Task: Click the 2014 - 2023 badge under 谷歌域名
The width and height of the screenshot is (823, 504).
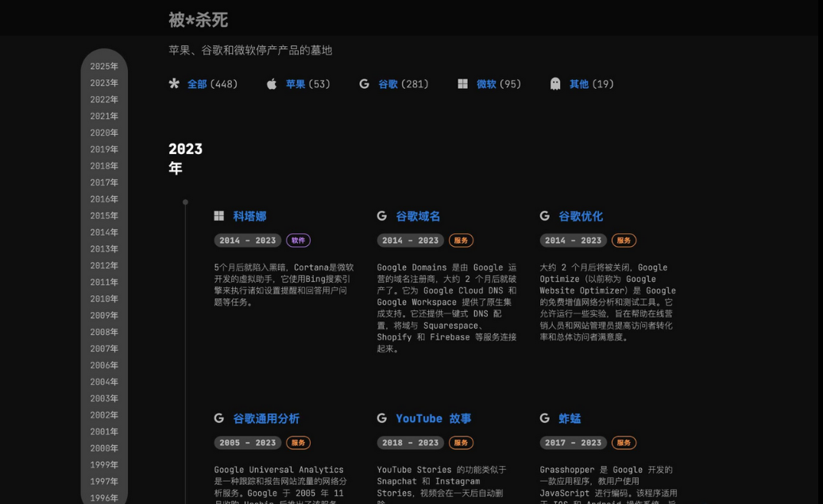Action: coord(411,240)
